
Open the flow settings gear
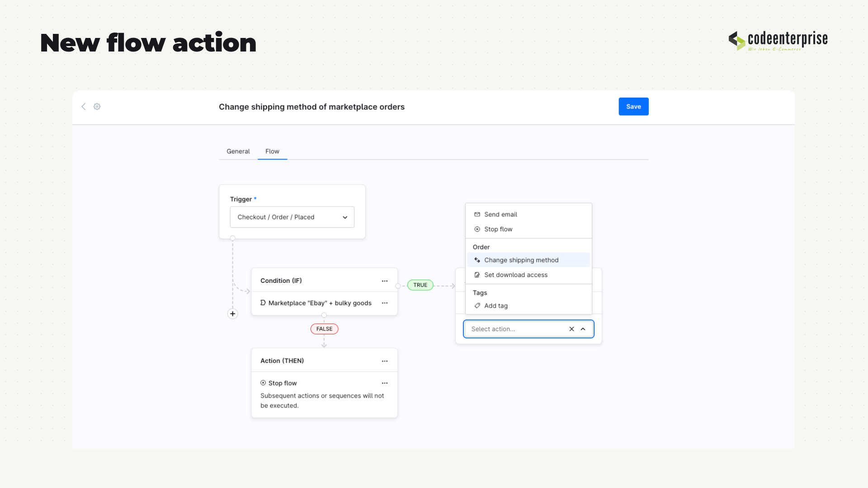(x=97, y=107)
